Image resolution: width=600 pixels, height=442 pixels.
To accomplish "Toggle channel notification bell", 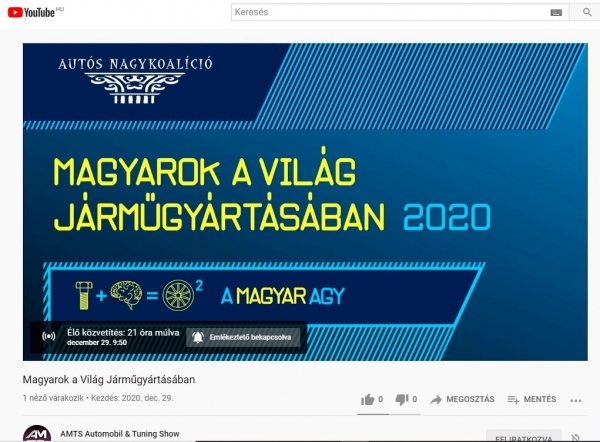I will [576, 437].
